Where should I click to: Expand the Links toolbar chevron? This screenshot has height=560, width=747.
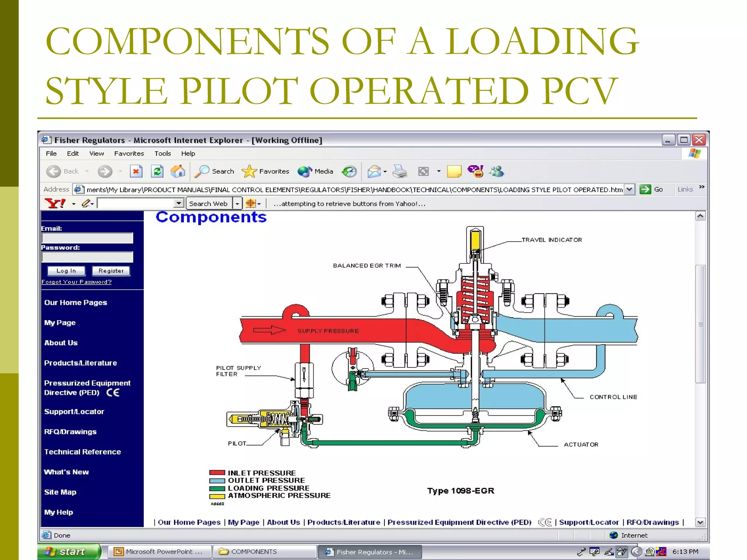(x=702, y=187)
